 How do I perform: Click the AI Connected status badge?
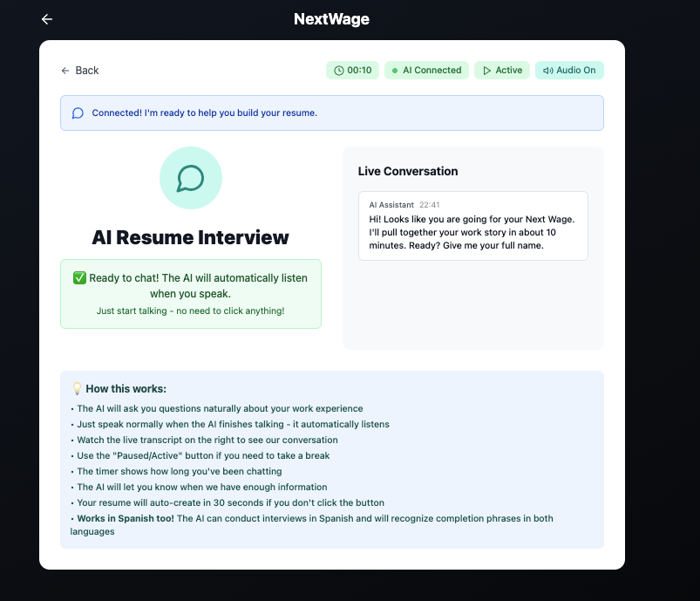pyautogui.click(x=426, y=70)
